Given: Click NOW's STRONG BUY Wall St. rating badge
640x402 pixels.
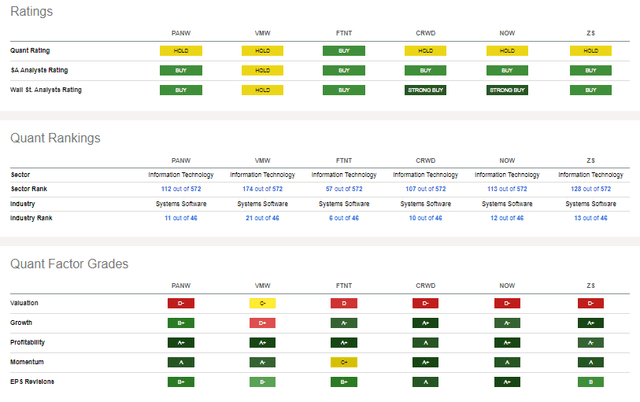Looking at the screenshot, I should [507, 90].
